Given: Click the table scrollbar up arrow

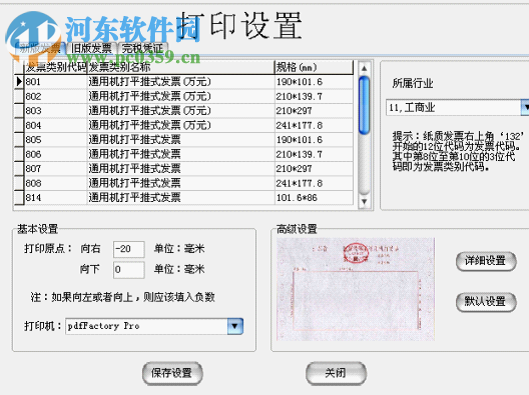Looking at the screenshot, I should [364, 68].
